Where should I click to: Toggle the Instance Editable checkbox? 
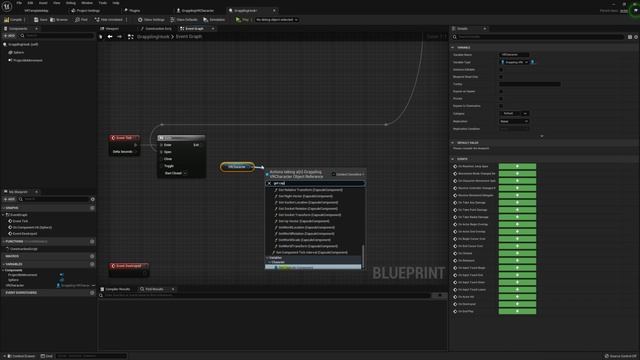point(501,69)
